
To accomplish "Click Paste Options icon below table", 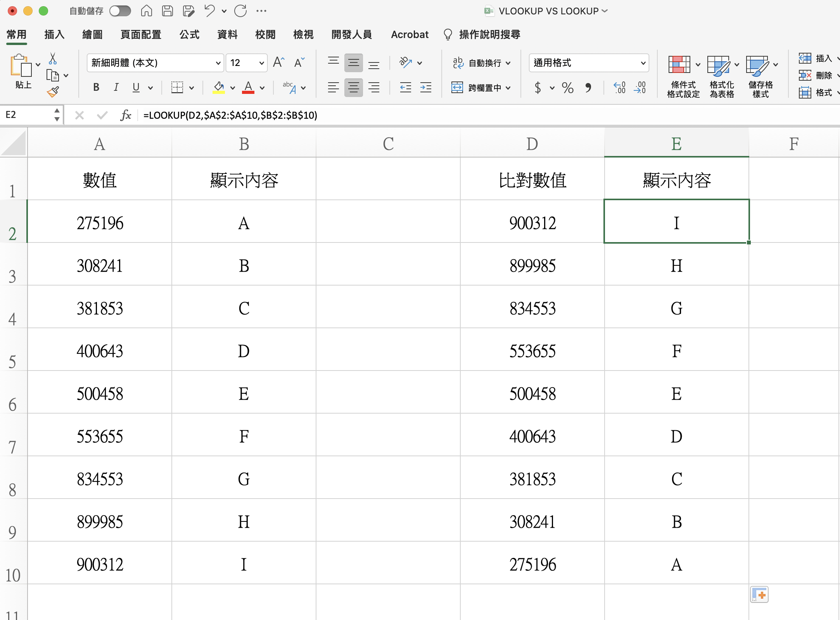I will pos(759,594).
